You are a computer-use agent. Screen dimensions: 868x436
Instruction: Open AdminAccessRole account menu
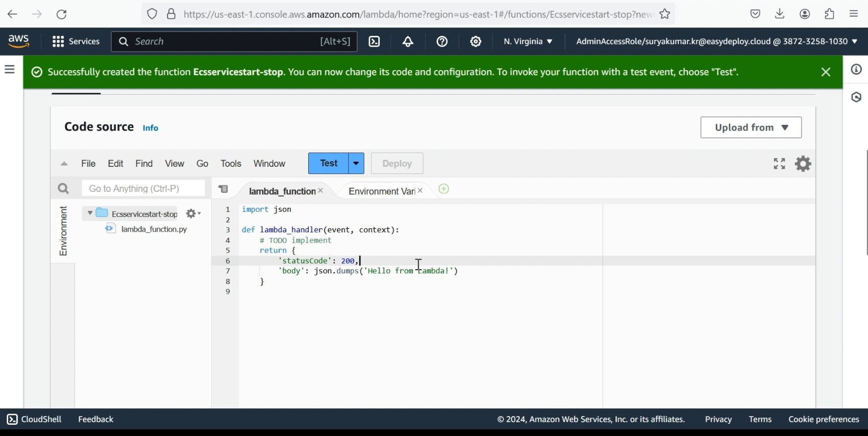717,41
